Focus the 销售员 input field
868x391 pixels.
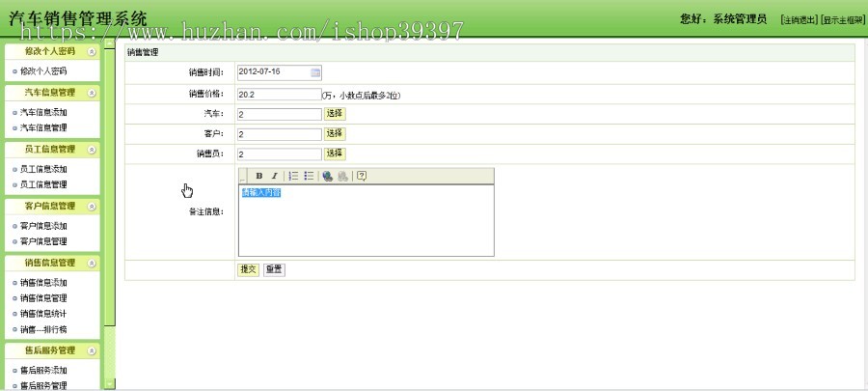click(x=280, y=154)
